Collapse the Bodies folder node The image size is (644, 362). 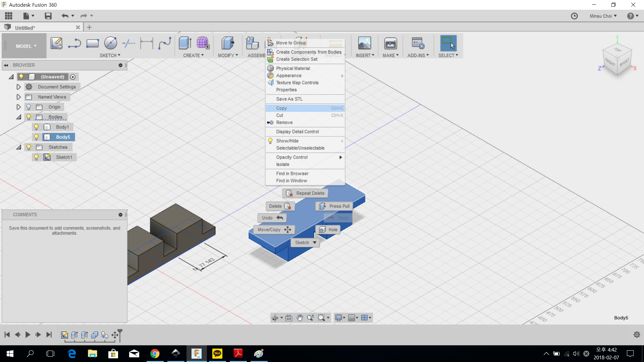point(19,117)
